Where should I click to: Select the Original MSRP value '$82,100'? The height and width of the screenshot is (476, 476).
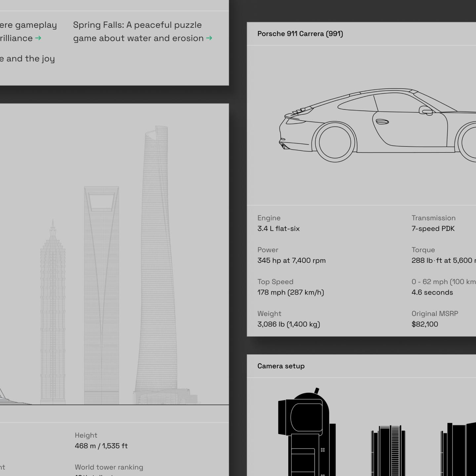pyautogui.click(x=425, y=324)
